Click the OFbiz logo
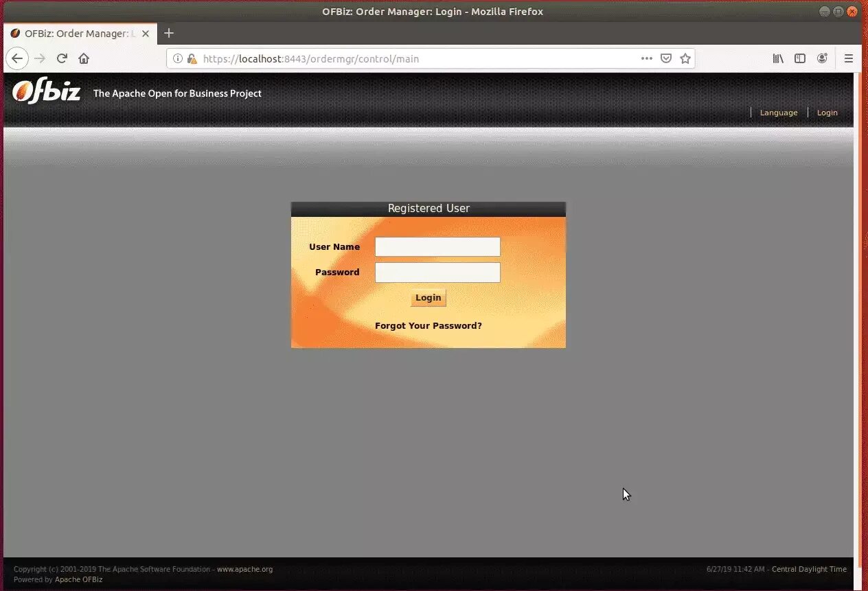The height and width of the screenshot is (591, 868). [45, 91]
